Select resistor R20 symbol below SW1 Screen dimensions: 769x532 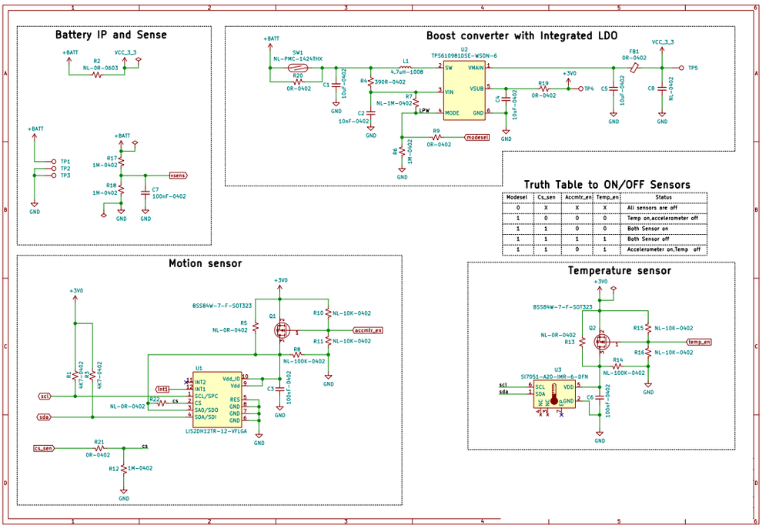pyautogui.click(x=298, y=82)
